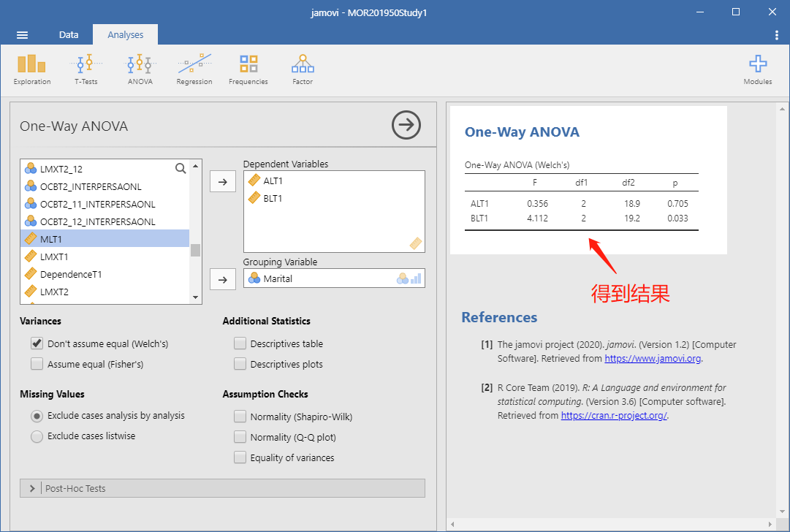
Task: Open the Exploration analysis menu
Action: tap(31, 69)
